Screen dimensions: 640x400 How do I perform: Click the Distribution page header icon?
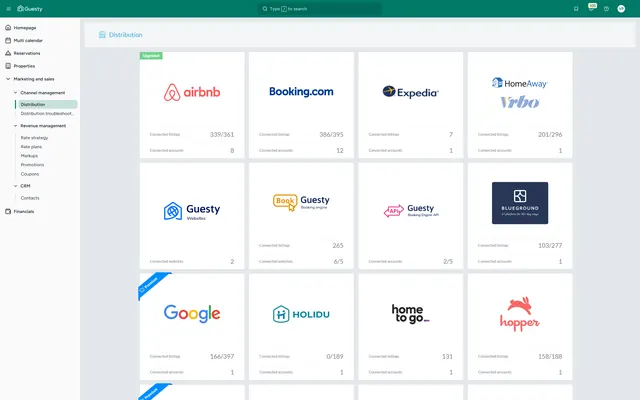click(x=102, y=35)
